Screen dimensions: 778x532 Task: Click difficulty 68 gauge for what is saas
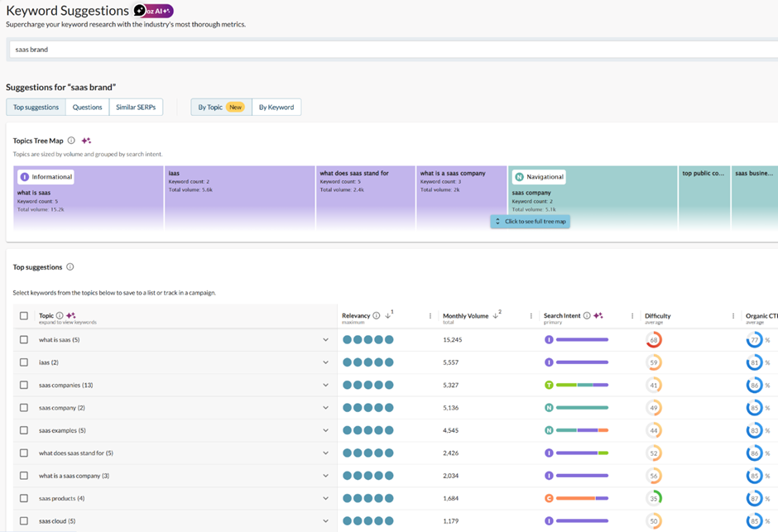pos(654,339)
